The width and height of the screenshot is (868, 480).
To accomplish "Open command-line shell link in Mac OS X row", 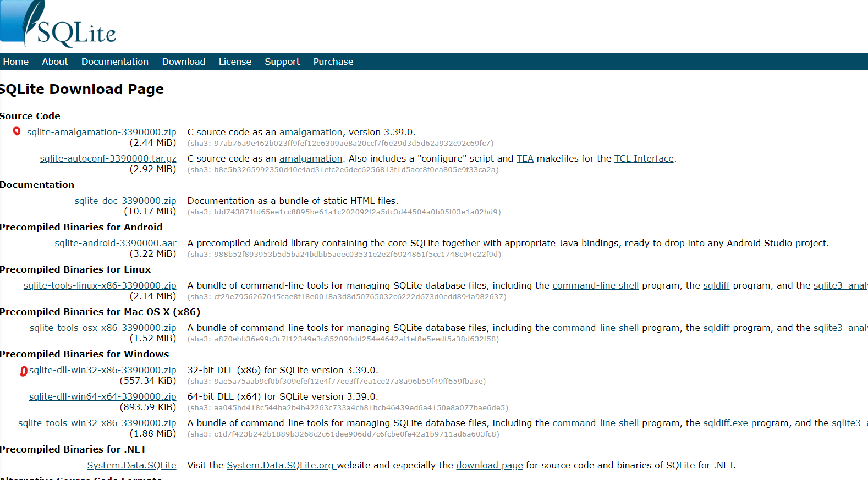I will tap(596, 328).
